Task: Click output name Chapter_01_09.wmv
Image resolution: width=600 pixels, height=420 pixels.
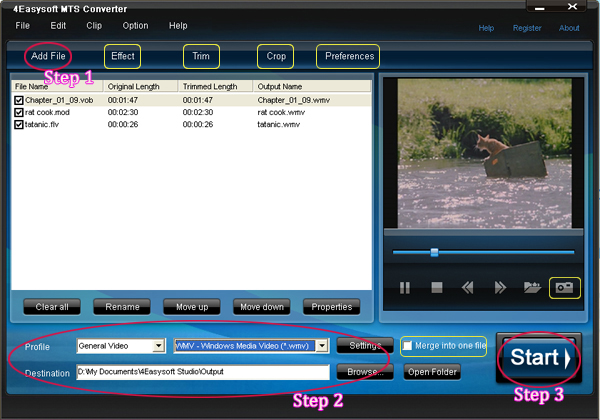Action: (293, 100)
